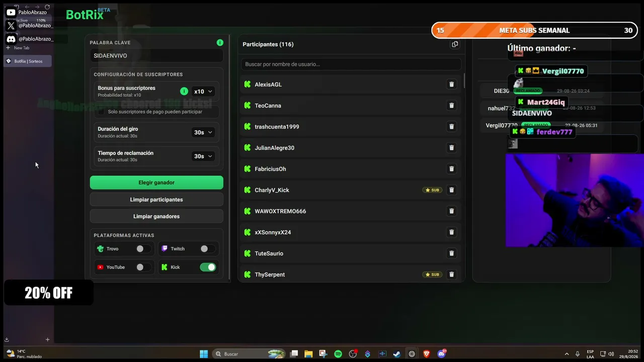
Task: Open weather widget showing 14°C
Action: 24,354
